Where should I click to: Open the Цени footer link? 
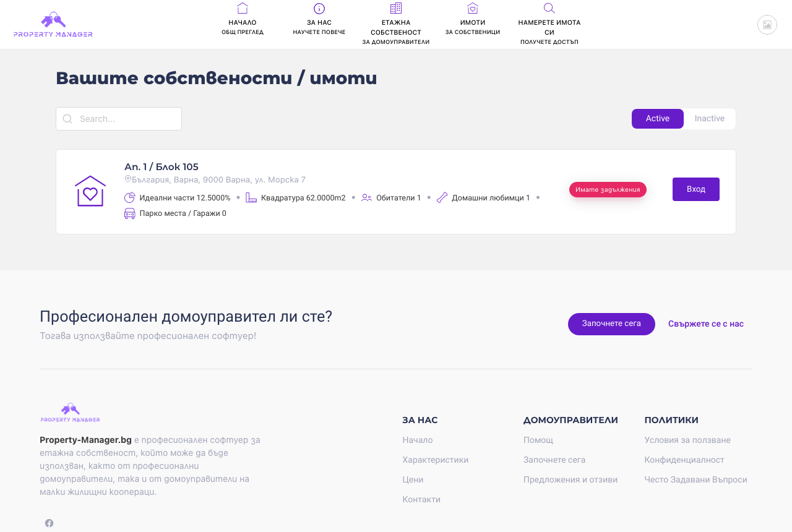point(413,480)
